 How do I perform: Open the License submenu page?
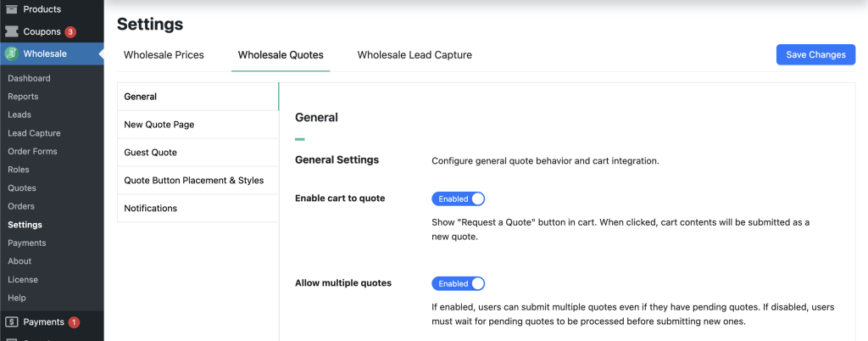pos(23,279)
